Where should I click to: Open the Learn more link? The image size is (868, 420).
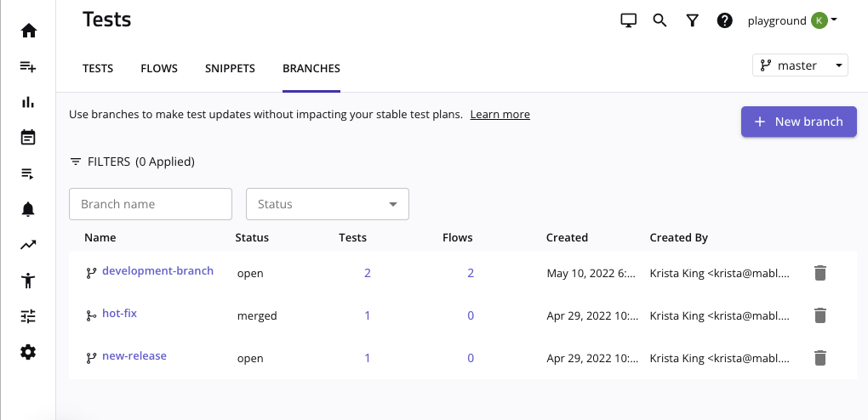tap(500, 115)
